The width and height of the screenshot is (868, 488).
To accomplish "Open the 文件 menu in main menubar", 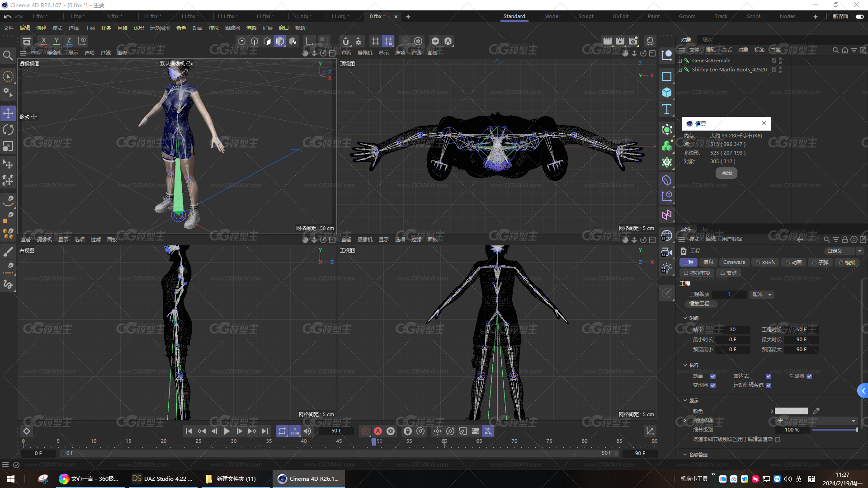I will pos(9,28).
